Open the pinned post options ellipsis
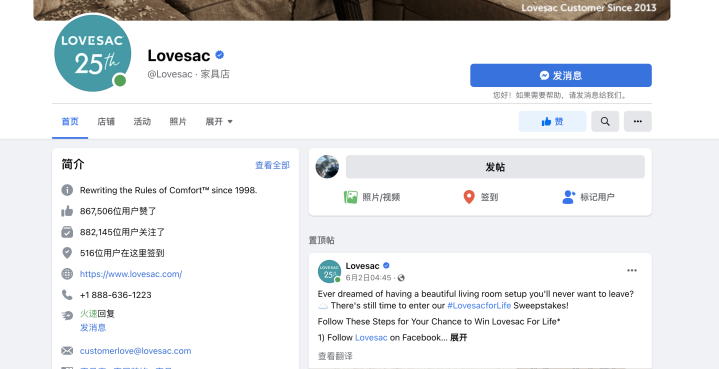This screenshot has width=719, height=369. point(632,270)
